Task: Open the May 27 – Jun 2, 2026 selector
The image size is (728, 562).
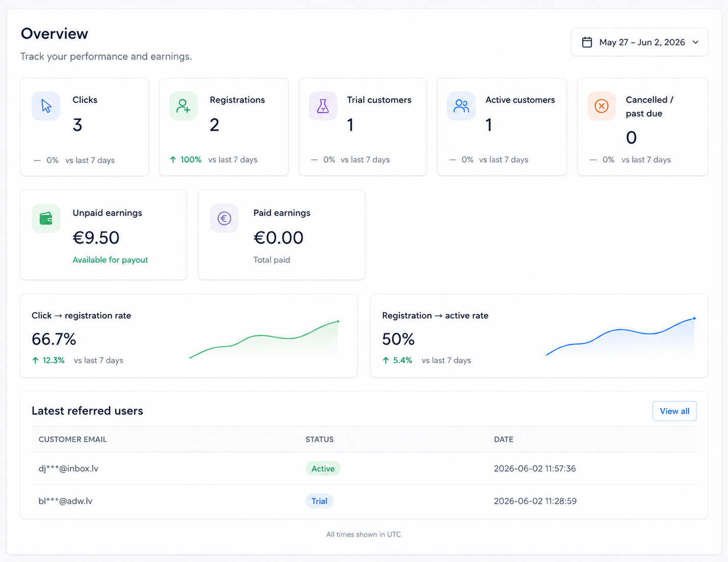Action: click(640, 42)
